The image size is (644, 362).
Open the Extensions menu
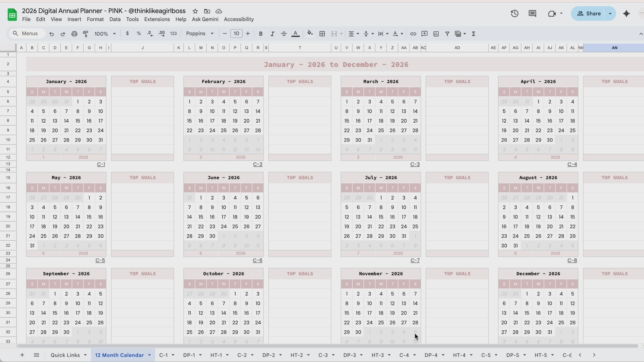tap(157, 19)
